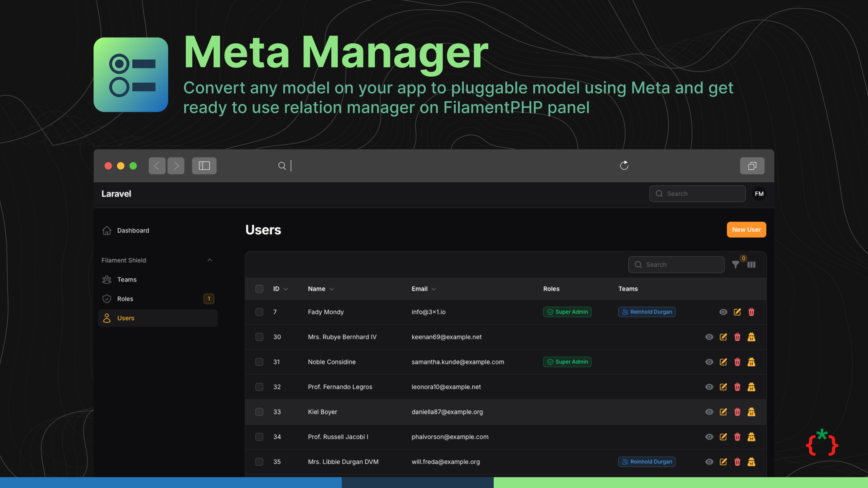Edit user Prof. Russell Jacobi I

[723, 437]
